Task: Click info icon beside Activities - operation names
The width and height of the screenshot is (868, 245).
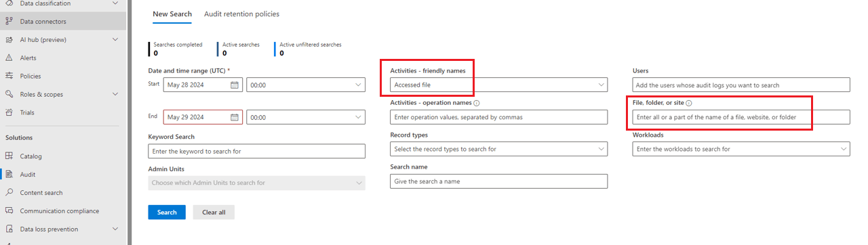Action: click(477, 104)
